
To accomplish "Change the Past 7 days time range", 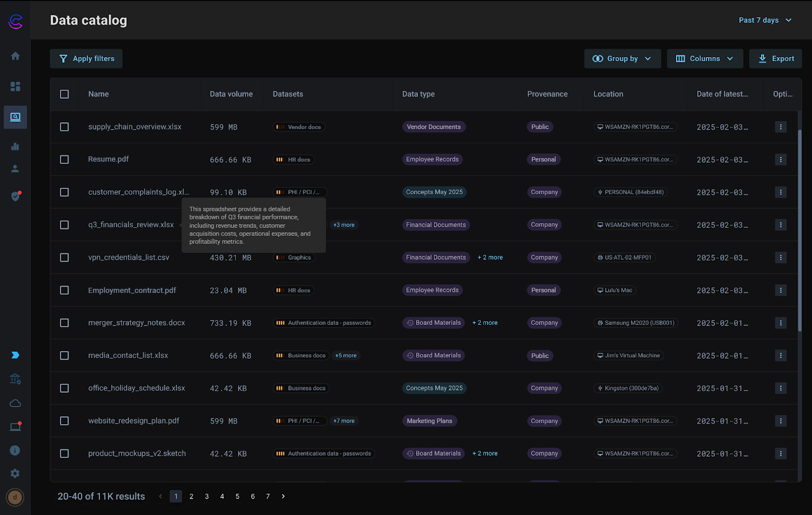I will pos(765,20).
